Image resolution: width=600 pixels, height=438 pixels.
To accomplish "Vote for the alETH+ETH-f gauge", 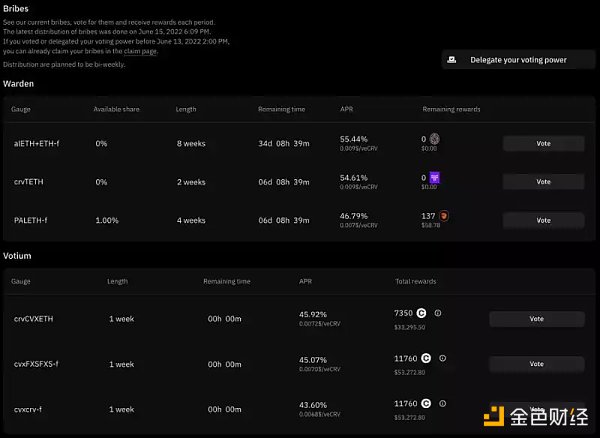I will (x=543, y=144).
